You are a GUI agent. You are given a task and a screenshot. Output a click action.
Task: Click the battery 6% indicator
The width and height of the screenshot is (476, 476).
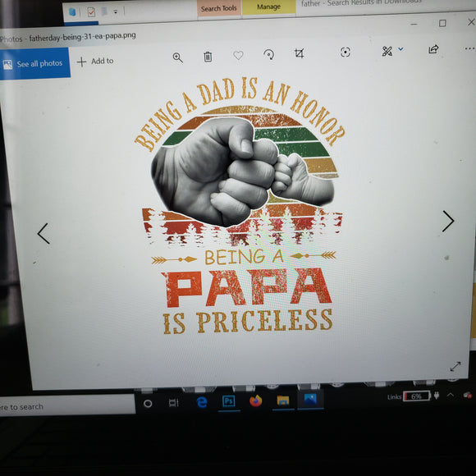point(417,396)
